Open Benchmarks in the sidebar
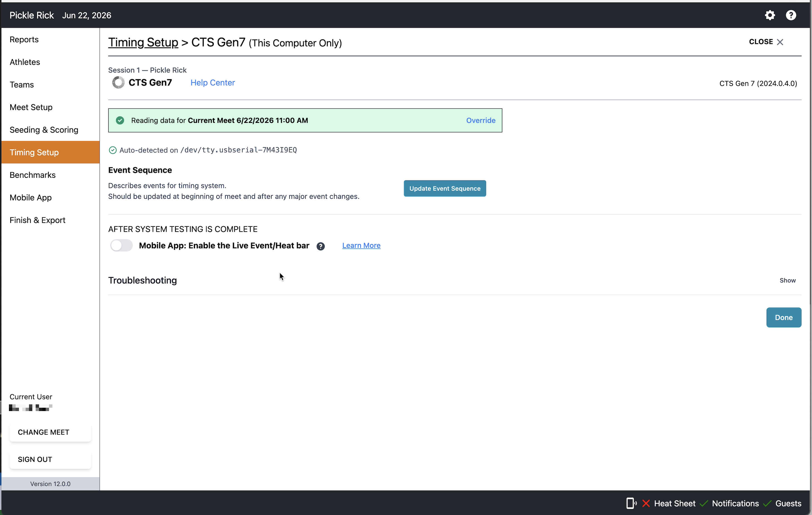 point(51,175)
